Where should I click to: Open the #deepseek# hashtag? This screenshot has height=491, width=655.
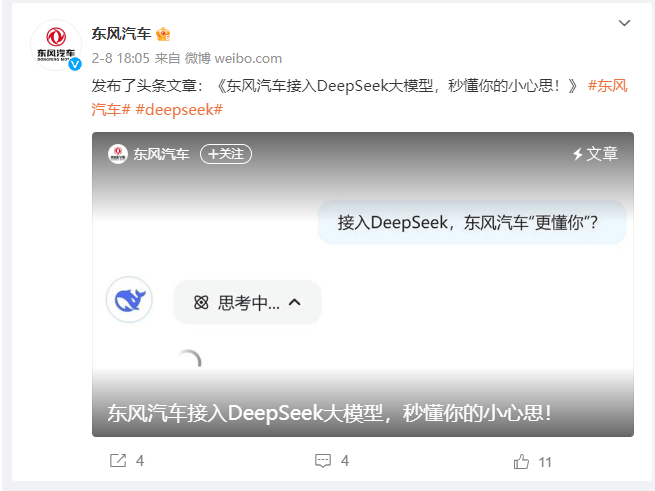179,110
